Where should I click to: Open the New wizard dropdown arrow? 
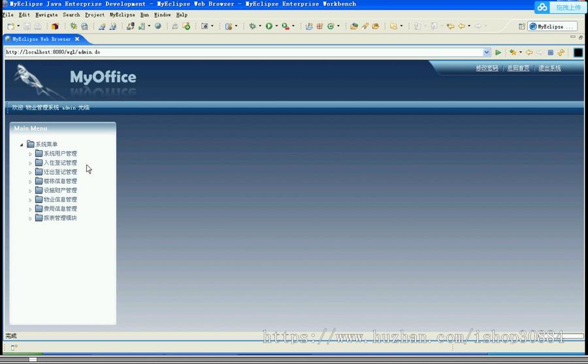tap(18, 26)
